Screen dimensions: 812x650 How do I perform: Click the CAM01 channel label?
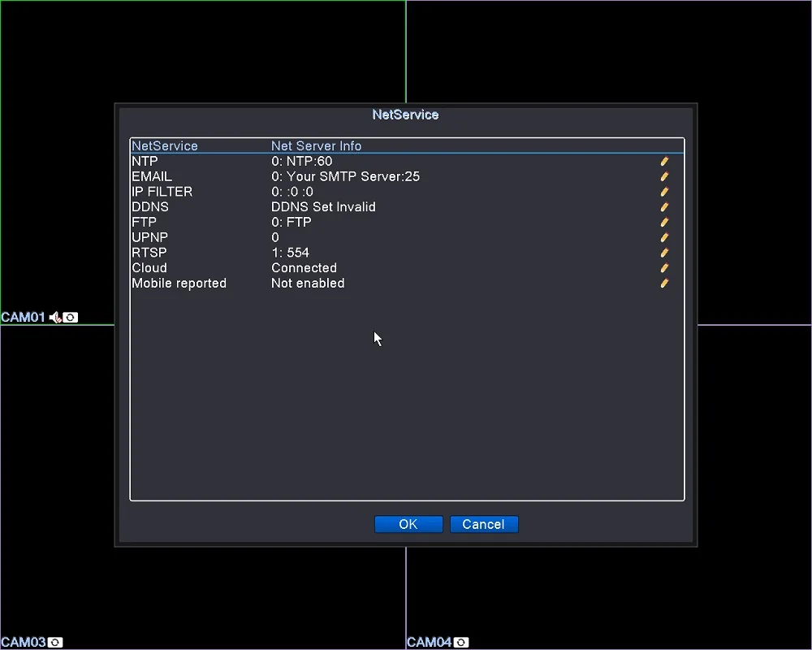point(24,317)
